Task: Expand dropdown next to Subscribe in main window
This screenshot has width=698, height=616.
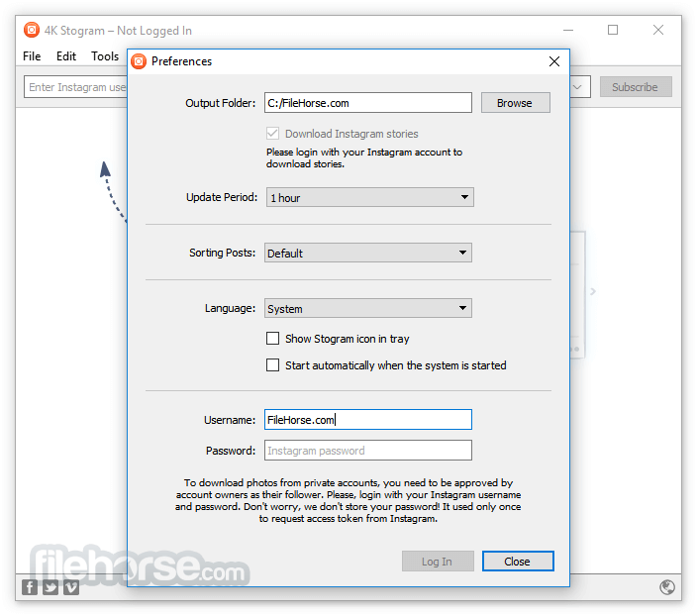Action: (x=578, y=87)
